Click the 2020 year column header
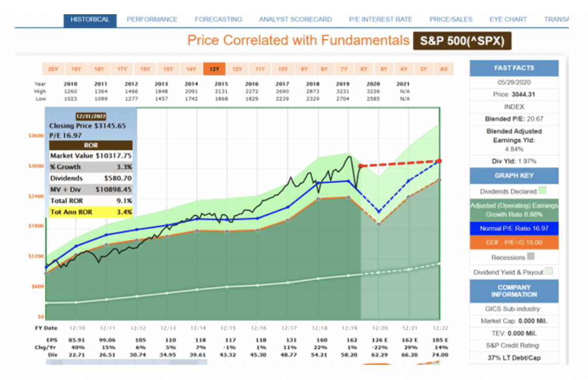This screenshot has width=588, height=380. click(x=373, y=84)
